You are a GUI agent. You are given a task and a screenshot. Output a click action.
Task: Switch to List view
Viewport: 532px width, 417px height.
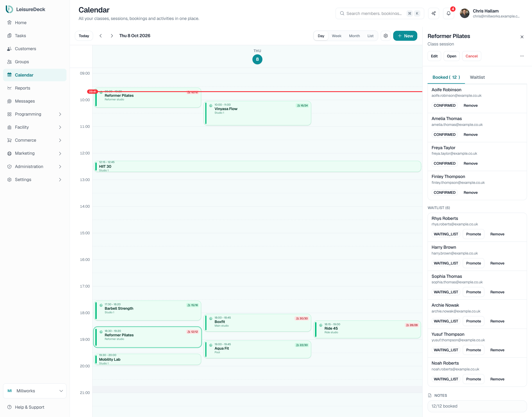coord(370,36)
